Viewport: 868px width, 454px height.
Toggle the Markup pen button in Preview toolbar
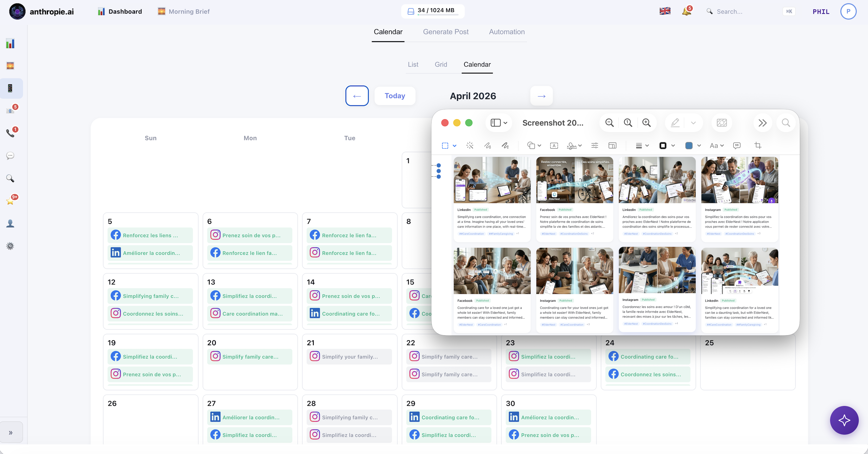click(675, 123)
